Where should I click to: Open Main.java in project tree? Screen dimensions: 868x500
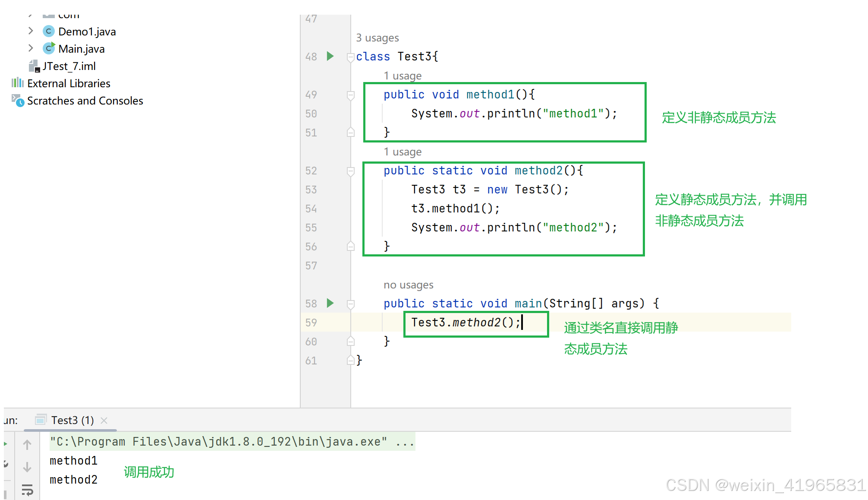tap(81, 49)
